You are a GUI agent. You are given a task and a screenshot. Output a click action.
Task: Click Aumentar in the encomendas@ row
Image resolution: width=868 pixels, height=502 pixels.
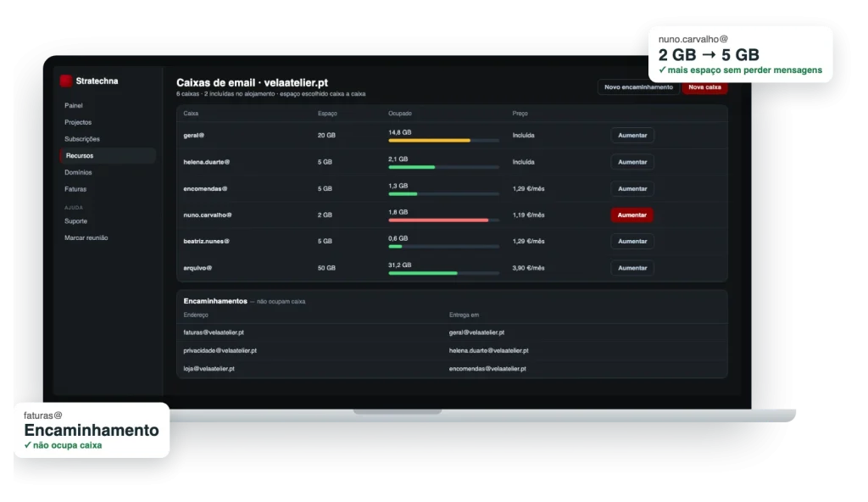(x=632, y=188)
